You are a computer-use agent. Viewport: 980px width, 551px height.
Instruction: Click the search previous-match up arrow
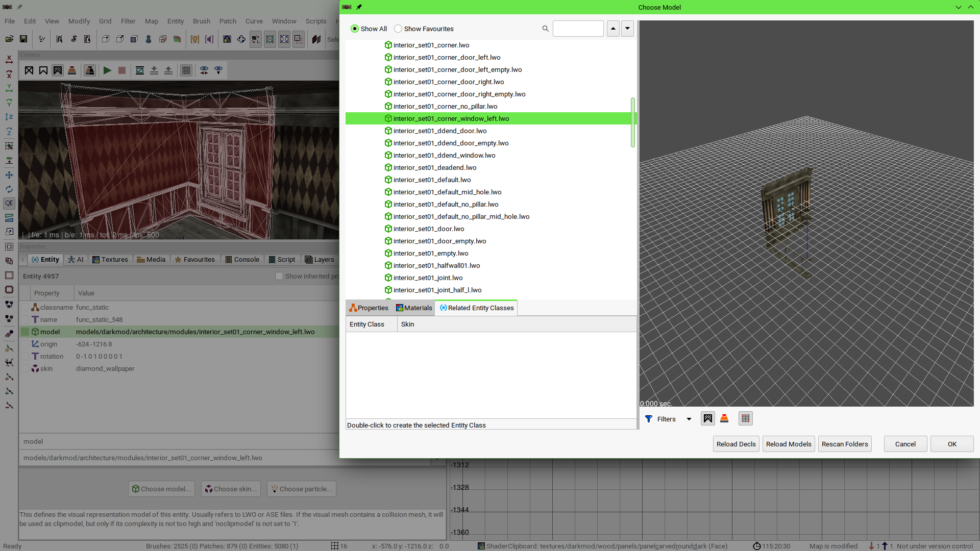pyautogui.click(x=613, y=29)
